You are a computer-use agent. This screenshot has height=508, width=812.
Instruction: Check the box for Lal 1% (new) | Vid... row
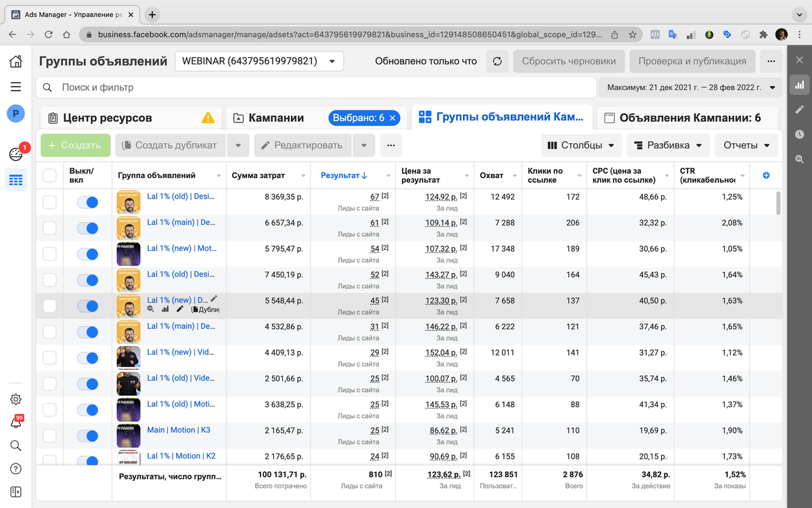click(x=49, y=358)
